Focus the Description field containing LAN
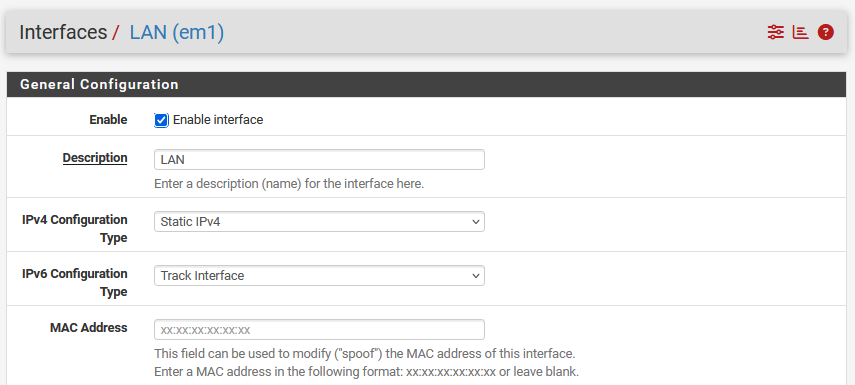855x385 pixels. 319,160
